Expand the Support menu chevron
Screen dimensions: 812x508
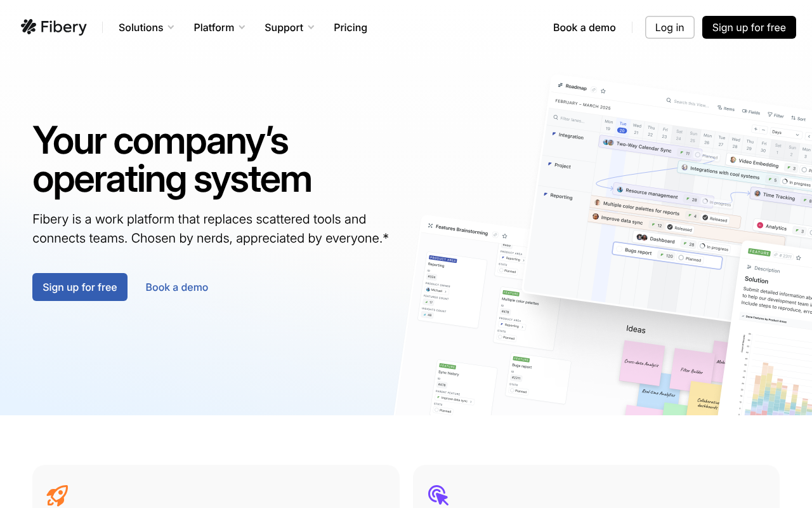(311, 27)
